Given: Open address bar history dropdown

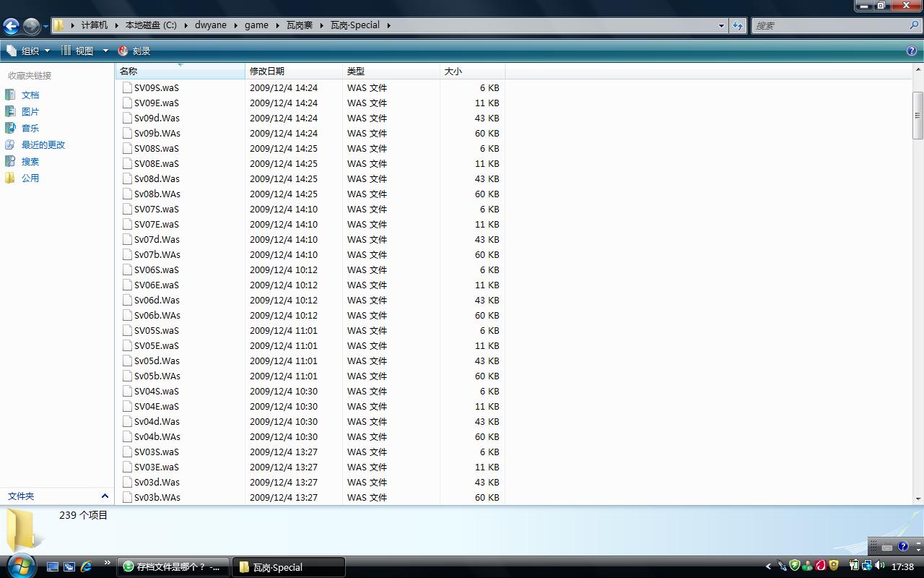Looking at the screenshot, I should (720, 25).
